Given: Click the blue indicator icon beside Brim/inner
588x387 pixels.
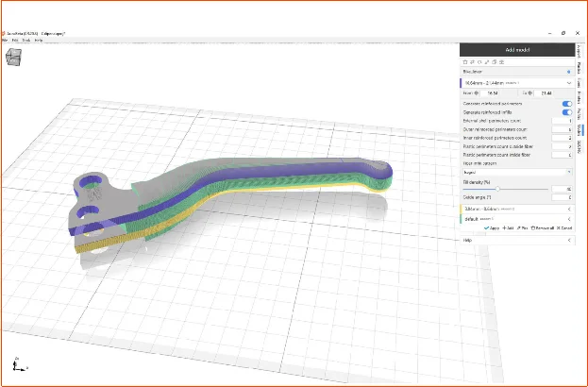Looking at the screenshot, I should click(x=567, y=72).
